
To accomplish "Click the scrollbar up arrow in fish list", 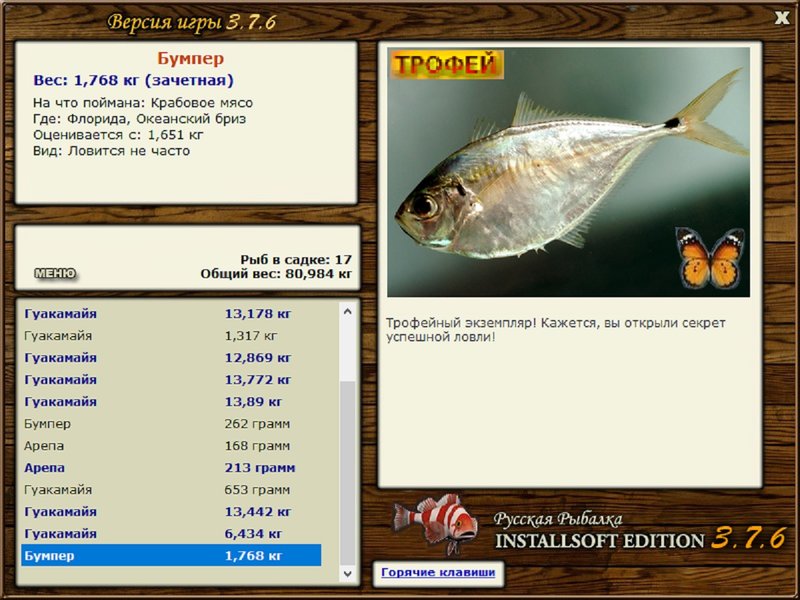I will click(x=348, y=311).
